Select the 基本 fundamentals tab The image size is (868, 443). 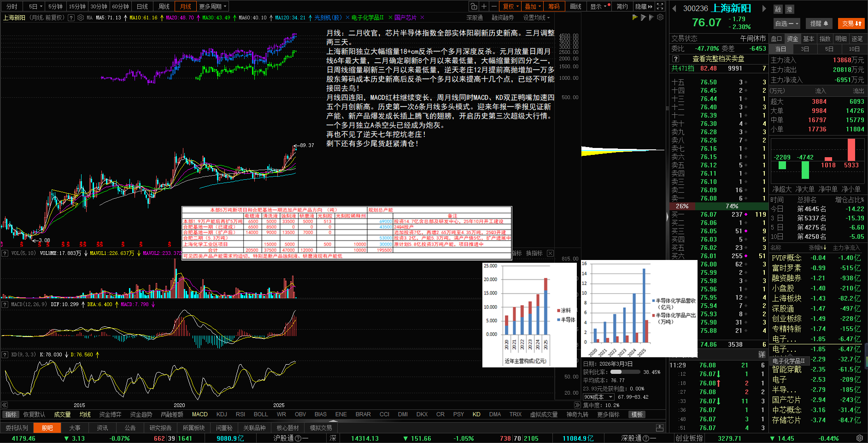[x=809, y=39]
